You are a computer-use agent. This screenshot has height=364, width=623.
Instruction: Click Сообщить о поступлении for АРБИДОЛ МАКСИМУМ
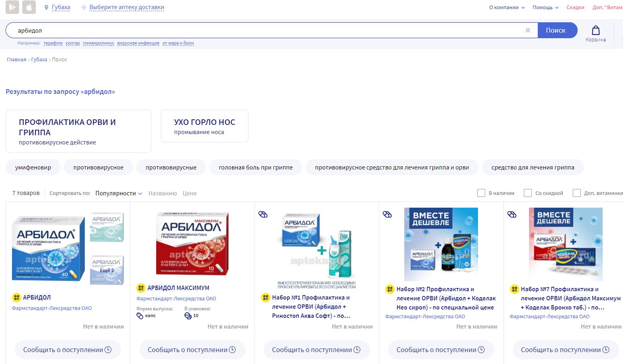[192, 350]
